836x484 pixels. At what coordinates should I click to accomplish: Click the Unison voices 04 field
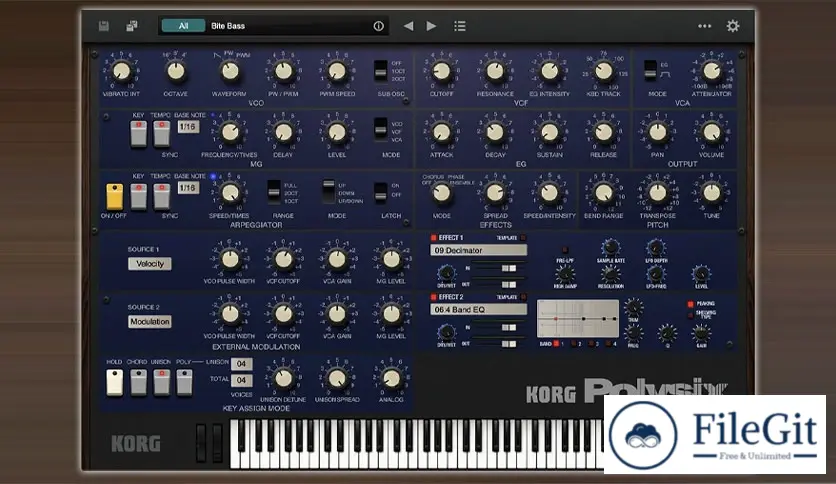pos(242,364)
